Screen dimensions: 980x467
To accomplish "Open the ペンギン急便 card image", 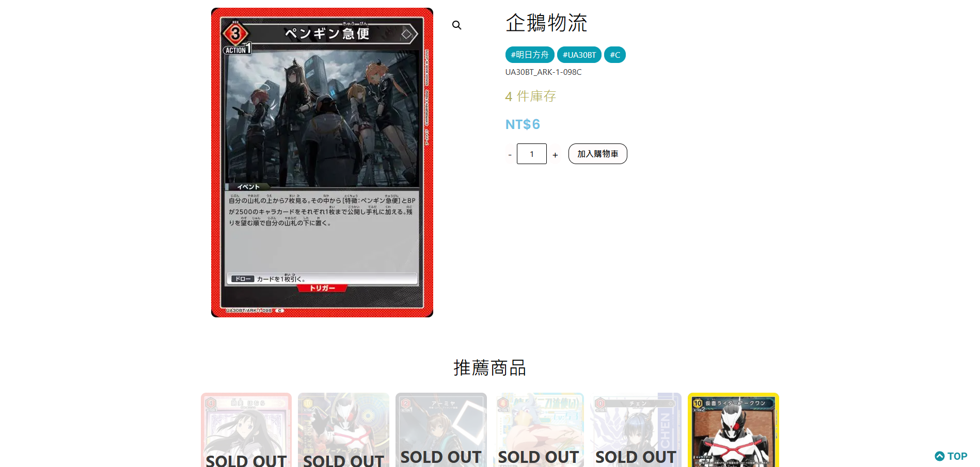I will 322,163.
